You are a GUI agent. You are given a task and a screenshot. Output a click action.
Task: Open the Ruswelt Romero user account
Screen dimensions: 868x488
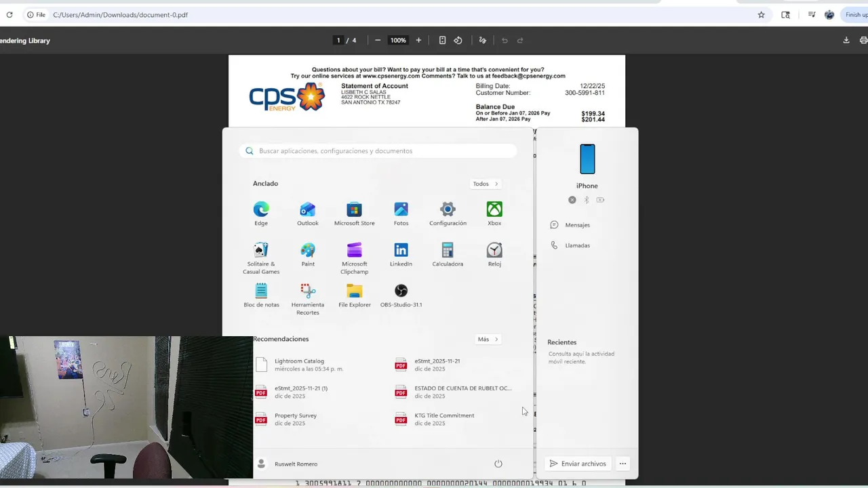click(x=288, y=464)
